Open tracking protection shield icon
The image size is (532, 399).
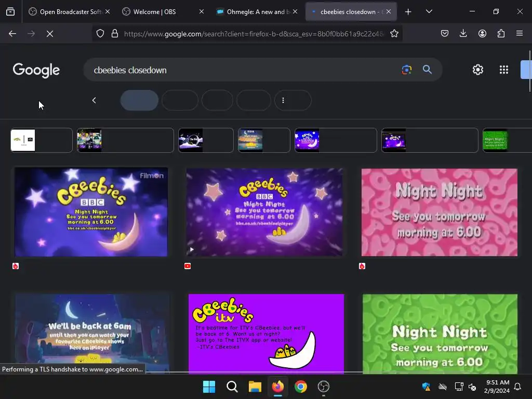[x=100, y=34]
